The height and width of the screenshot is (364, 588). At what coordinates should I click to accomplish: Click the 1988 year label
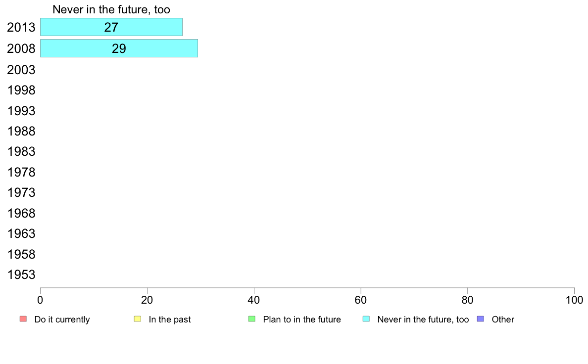(x=21, y=131)
